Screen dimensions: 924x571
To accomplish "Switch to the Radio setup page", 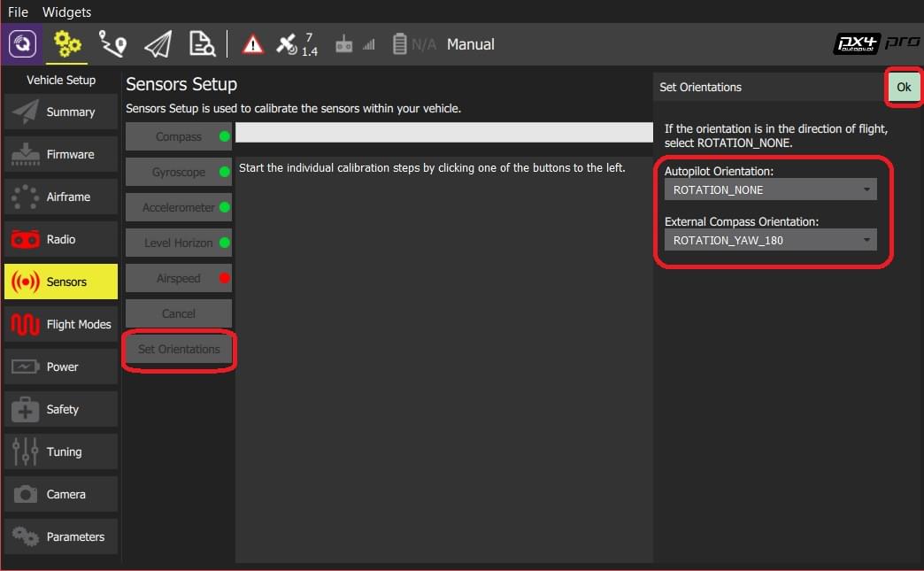I will (61, 239).
